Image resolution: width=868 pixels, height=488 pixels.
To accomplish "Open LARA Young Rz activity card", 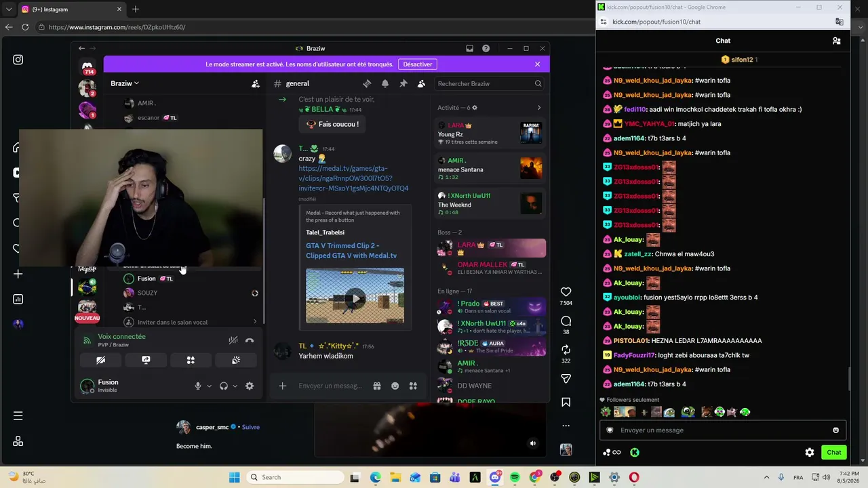I will pos(490,133).
